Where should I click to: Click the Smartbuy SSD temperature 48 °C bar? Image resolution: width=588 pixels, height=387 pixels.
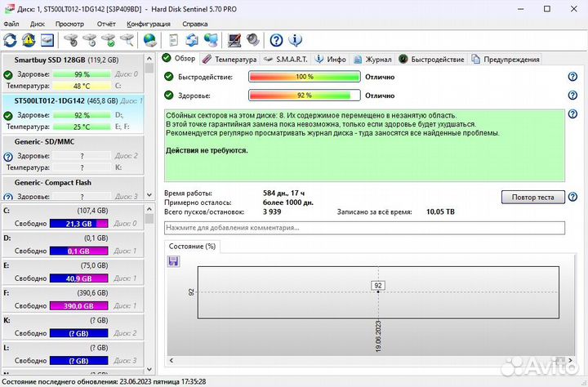pos(82,86)
